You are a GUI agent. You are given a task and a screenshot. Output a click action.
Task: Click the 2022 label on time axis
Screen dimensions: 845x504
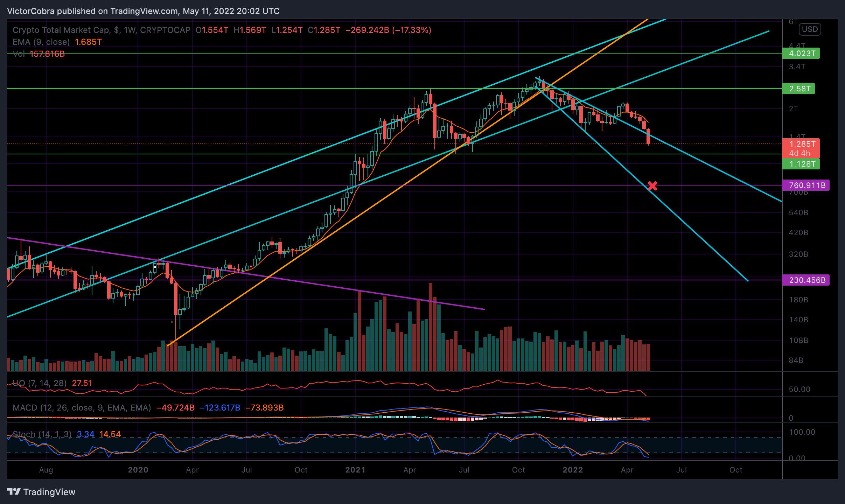point(573,470)
